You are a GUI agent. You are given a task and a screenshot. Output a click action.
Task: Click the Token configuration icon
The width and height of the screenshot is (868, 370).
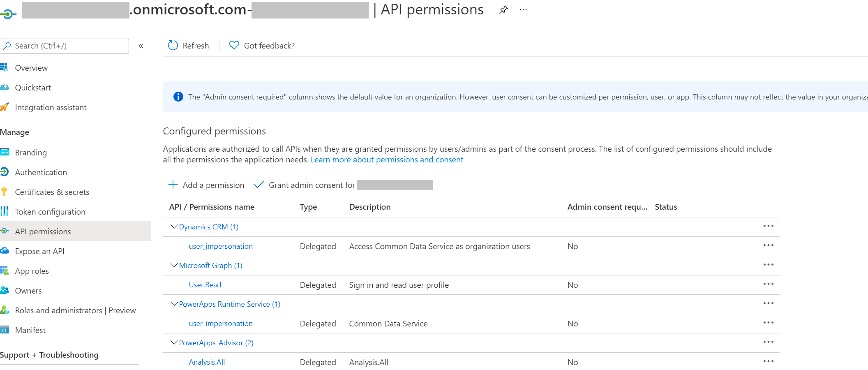(5, 211)
